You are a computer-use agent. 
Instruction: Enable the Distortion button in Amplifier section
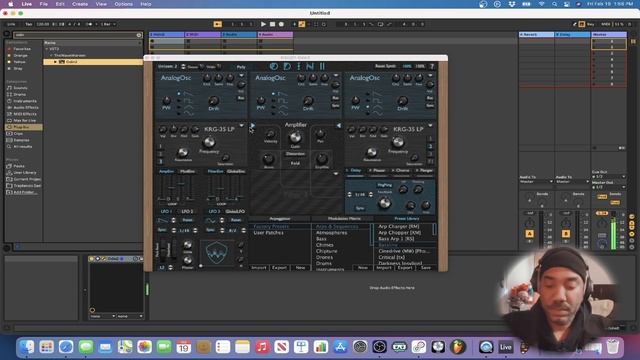[x=295, y=154]
